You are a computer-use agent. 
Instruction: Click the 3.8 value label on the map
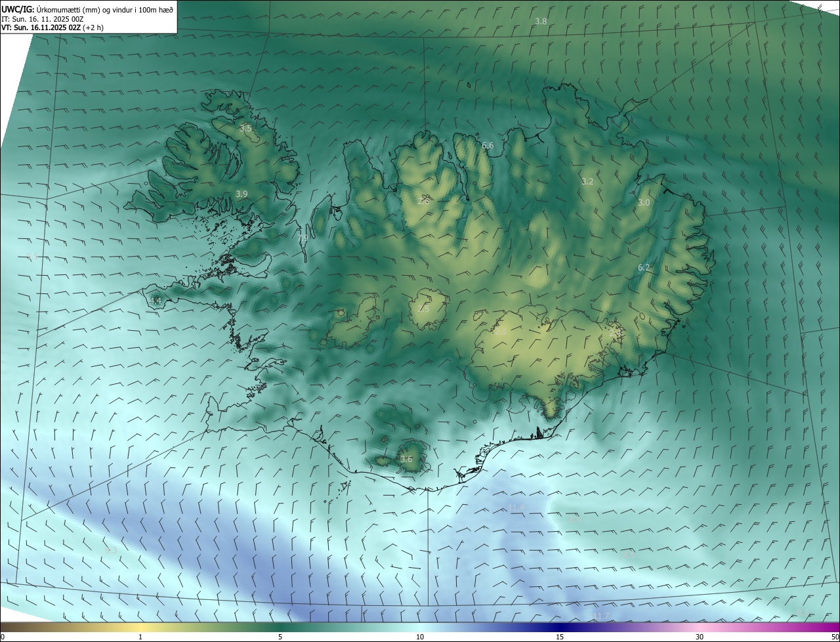coord(541,22)
